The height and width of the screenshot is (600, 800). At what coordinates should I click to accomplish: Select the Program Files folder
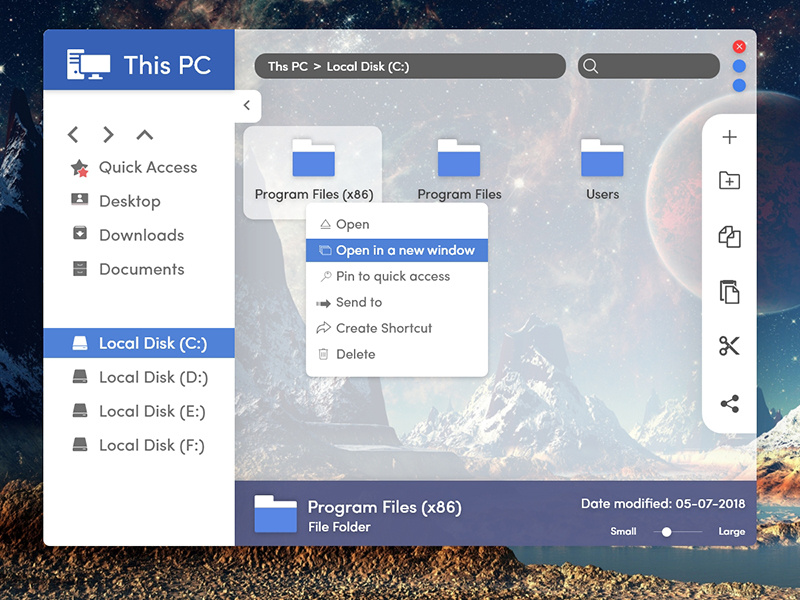coord(459,170)
